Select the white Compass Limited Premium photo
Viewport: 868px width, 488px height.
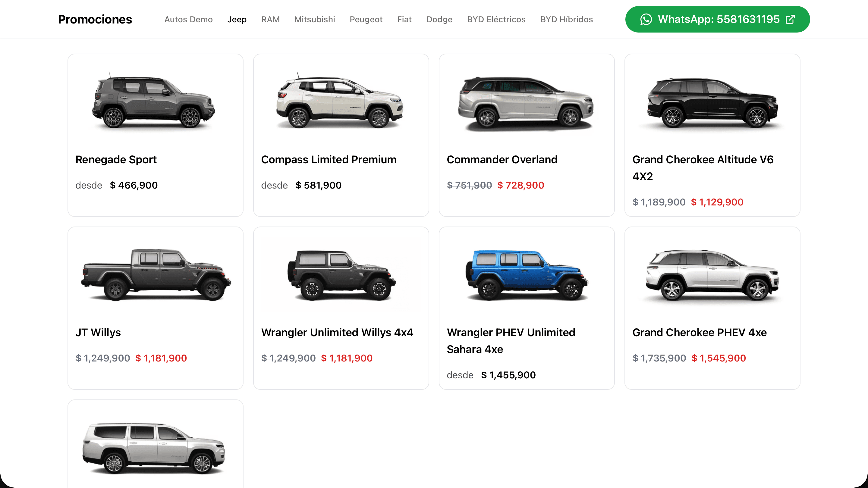340,102
